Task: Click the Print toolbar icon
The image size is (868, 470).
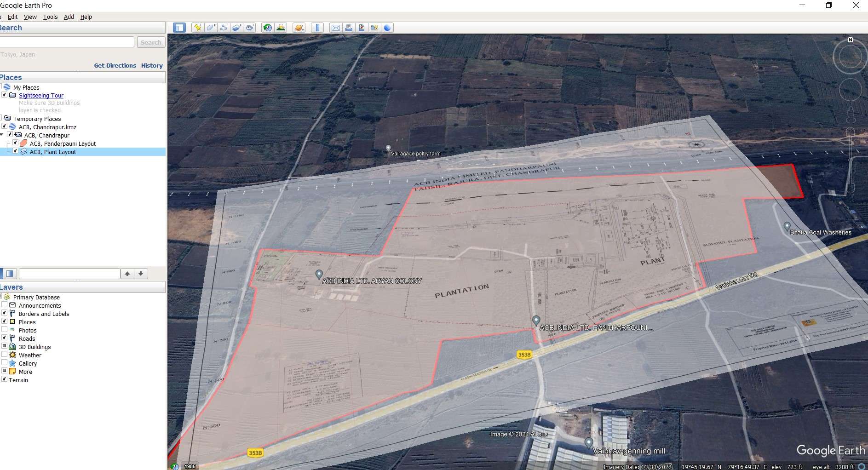Action: click(349, 28)
